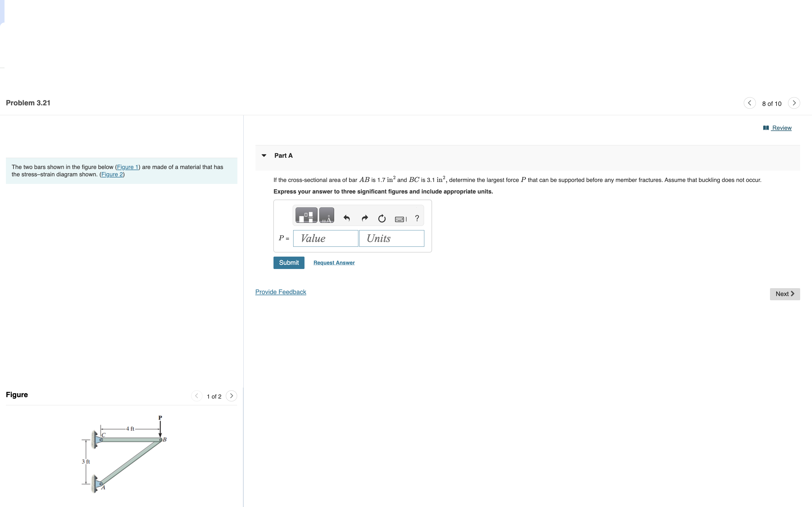
Task: Go to next item using right chevron near 8 of 10
Action: [794, 103]
